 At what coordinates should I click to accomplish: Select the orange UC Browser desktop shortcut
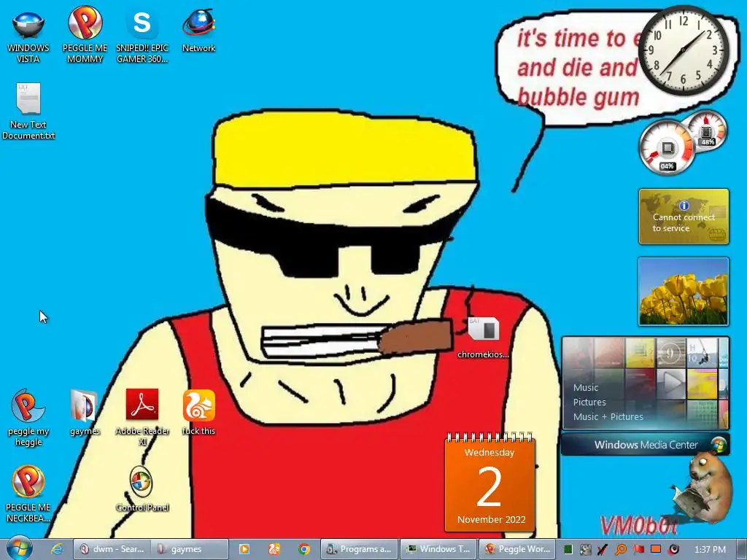tap(198, 413)
